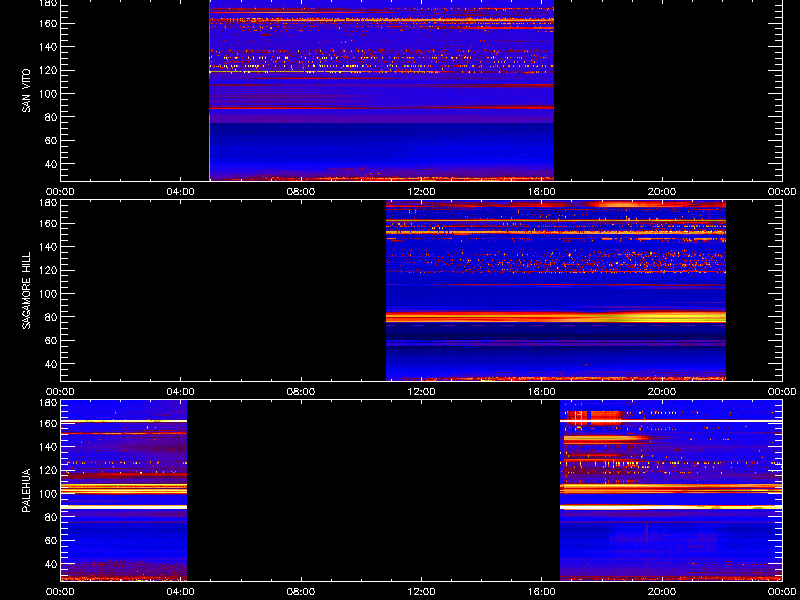Image resolution: width=800 pixels, height=600 pixels.
Task: Click the 160 tick label on Sagamore Hill axis
Action: click(48, 223)
